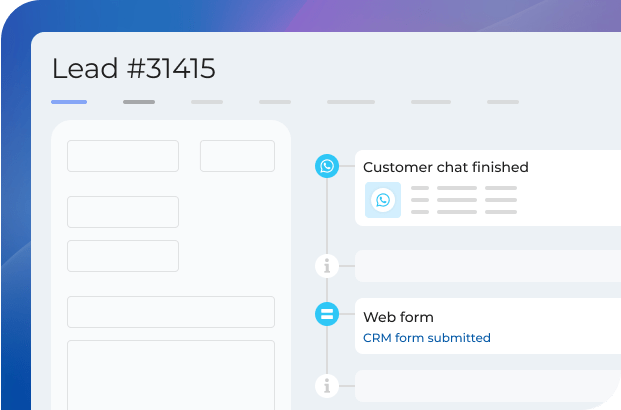621x410 pixels.
Task: Open the third tab under the lead title
Action: [x=207, y=102]
